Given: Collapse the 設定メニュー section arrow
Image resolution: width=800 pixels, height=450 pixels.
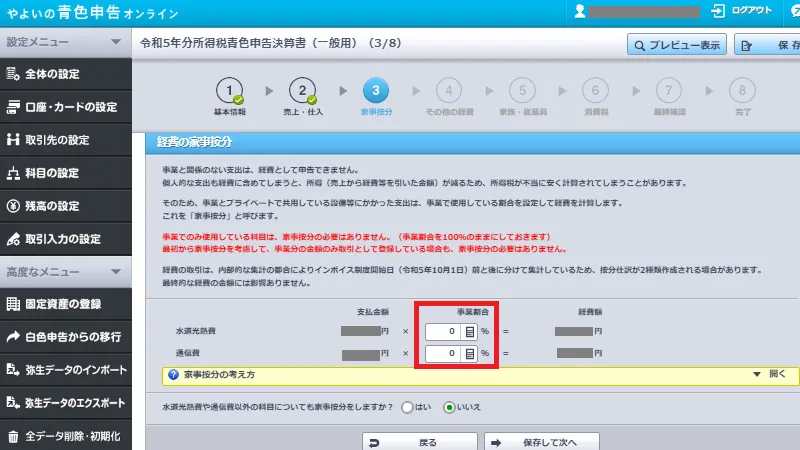Looking at the screenshot, I should click(x=116, y=42).
